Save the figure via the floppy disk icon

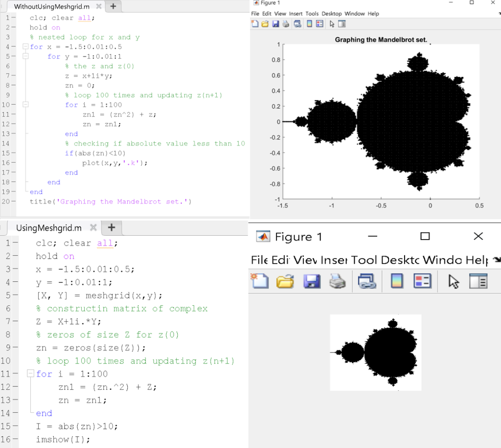click(x=275, y=23)
